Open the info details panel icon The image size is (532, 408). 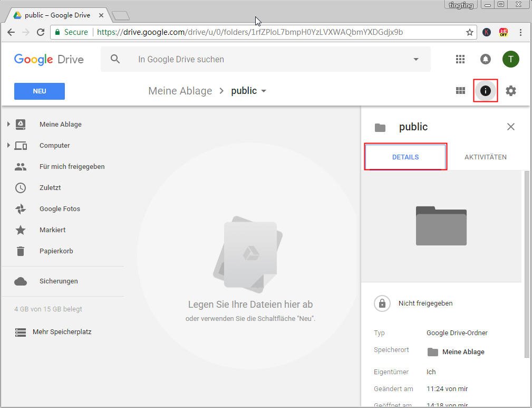(x=485, y=91)
